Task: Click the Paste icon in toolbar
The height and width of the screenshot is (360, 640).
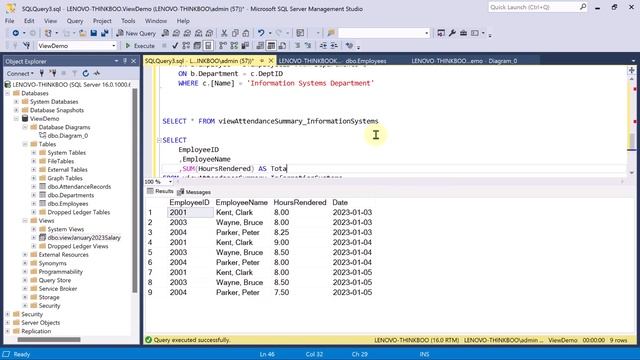Action: [x=246, y=33]
